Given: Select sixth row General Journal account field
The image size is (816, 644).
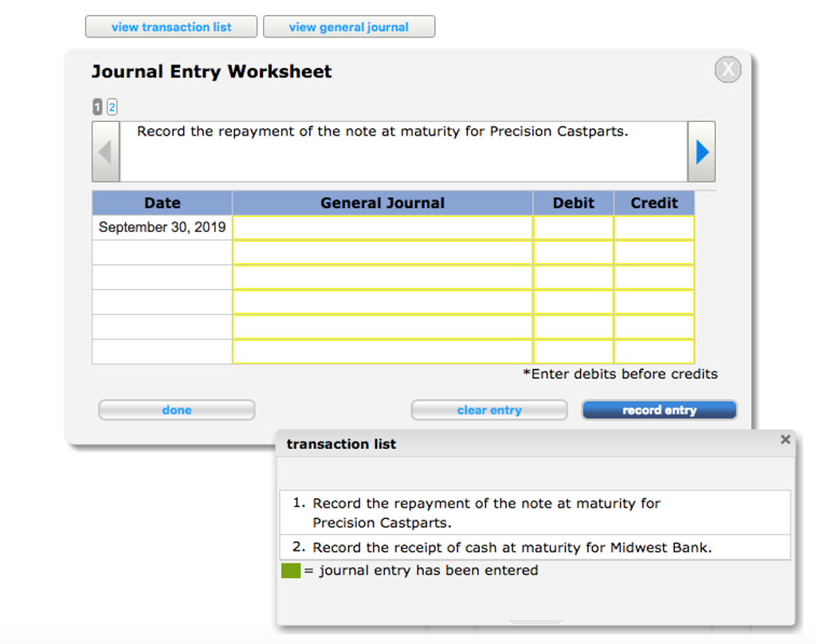Looking at the screenshot, I should 382,351.
